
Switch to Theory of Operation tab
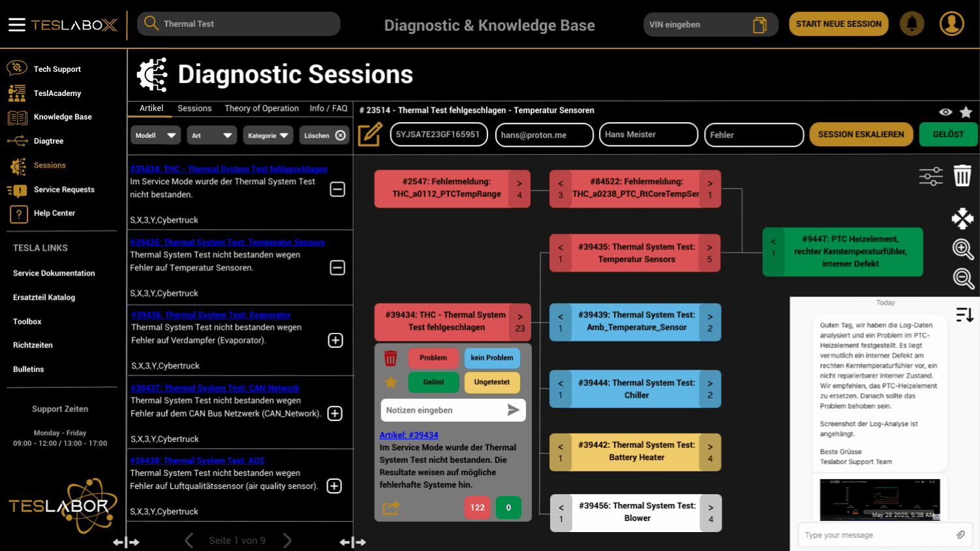(x=262, y=108)
